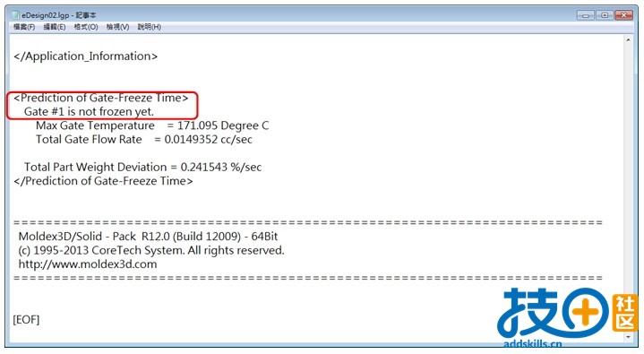Click the scrollbar down arrow
This screenshot has height=354, width=644.
[x=628, y=337]
